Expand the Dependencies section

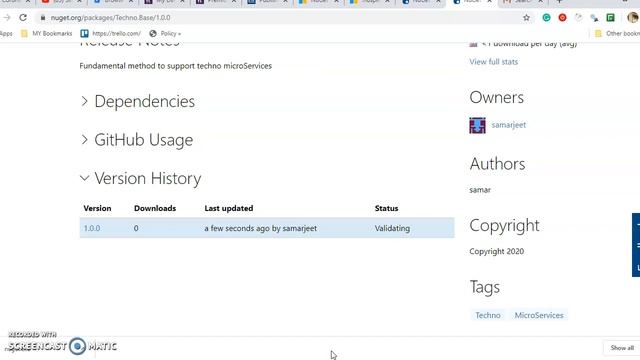138,101
